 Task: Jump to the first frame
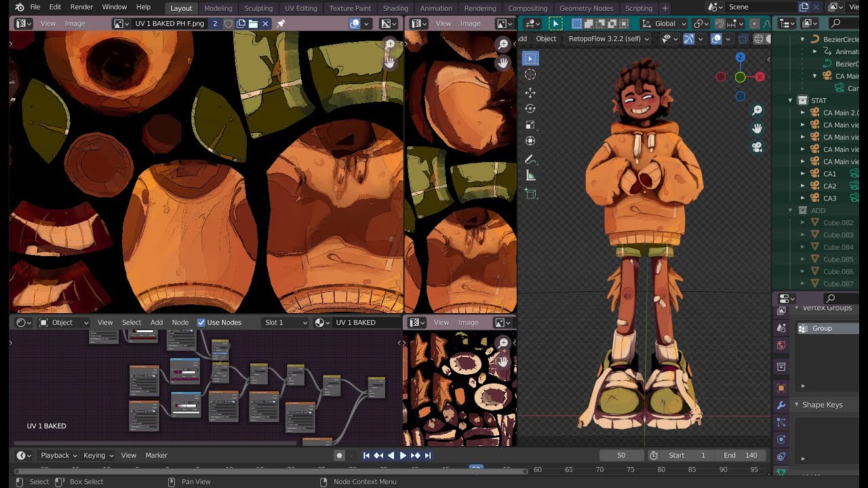click(366, 455)
